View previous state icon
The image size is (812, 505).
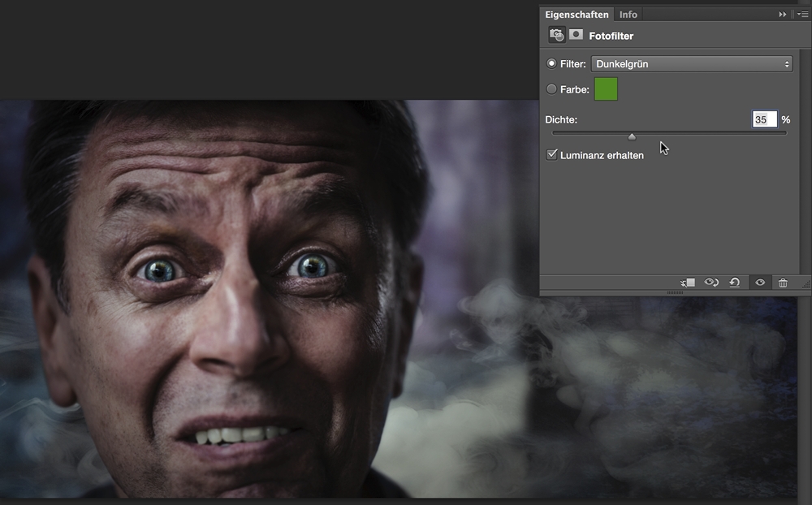tap(711, 283)
